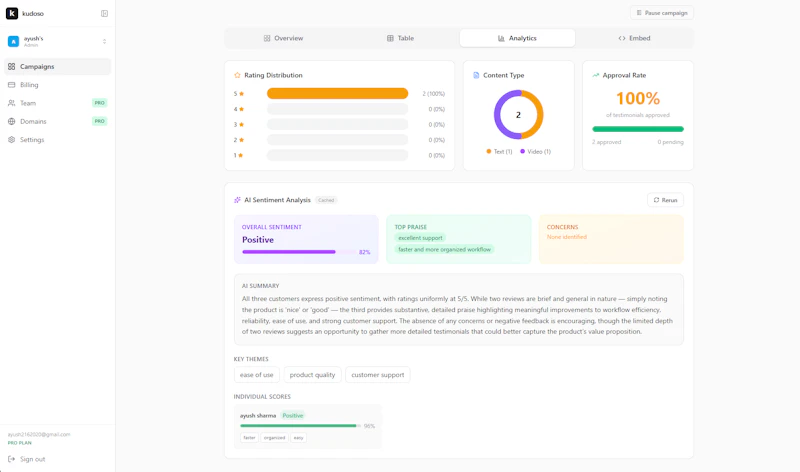This screenshot has height=472, width=800.
Task: Click the AI Sentiment Analysis sparkle icon
Action: pos(237,200)
